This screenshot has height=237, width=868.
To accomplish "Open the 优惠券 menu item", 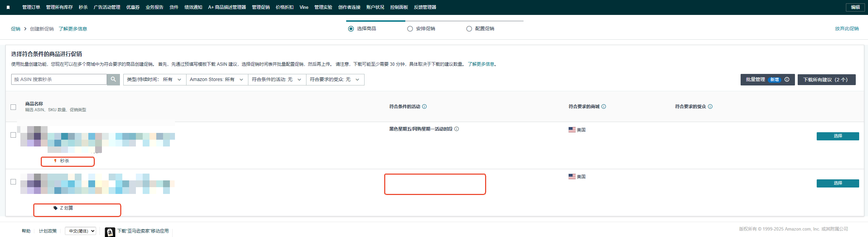I will pyautogui.click(x=133, y=7).
